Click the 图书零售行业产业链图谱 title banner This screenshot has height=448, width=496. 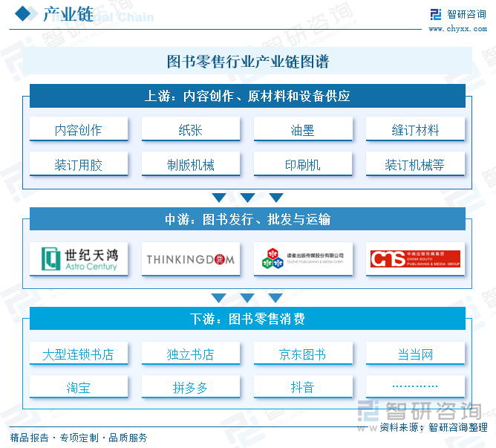pos(248,61)
